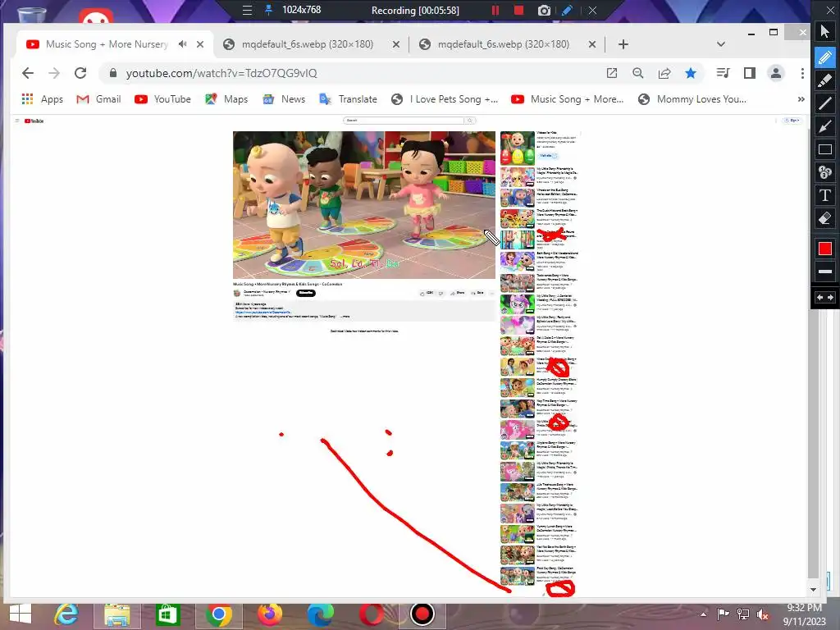Open YouTube bookmark
The width and height of the screenshot is (840, 630).
pos(162,99)
